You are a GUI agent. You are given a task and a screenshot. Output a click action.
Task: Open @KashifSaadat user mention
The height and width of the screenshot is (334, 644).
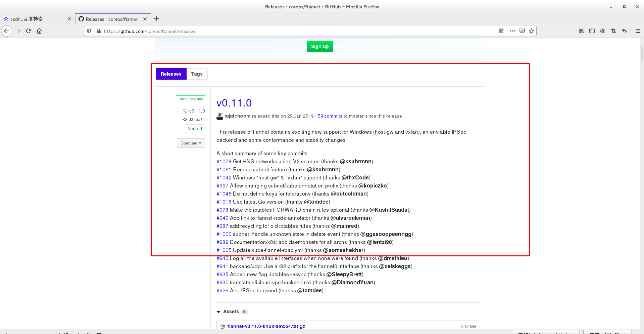(389, 210)
